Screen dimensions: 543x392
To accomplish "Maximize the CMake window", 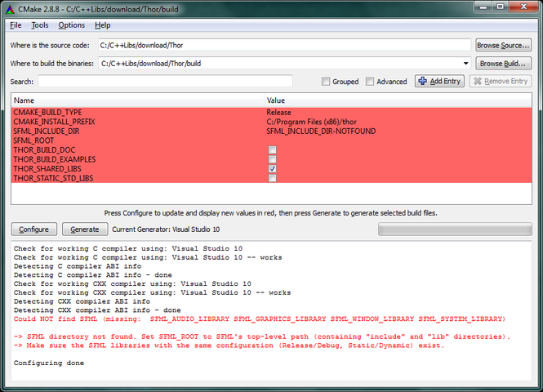I will tap(501, 7).
